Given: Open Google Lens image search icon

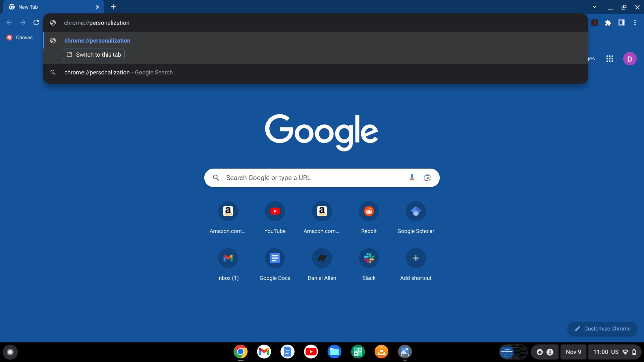Looking at the screenshot, I should click(427, 178).
